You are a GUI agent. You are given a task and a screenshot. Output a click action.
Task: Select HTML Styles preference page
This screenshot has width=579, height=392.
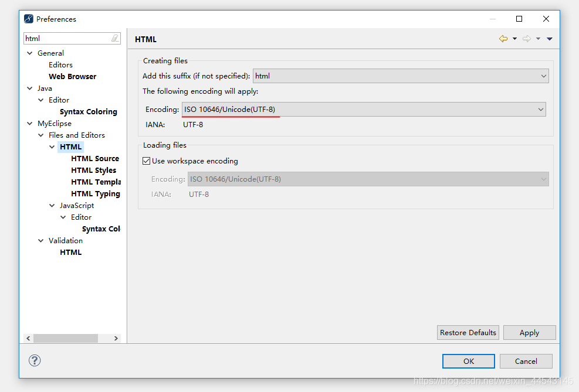[x=93, y=171]
